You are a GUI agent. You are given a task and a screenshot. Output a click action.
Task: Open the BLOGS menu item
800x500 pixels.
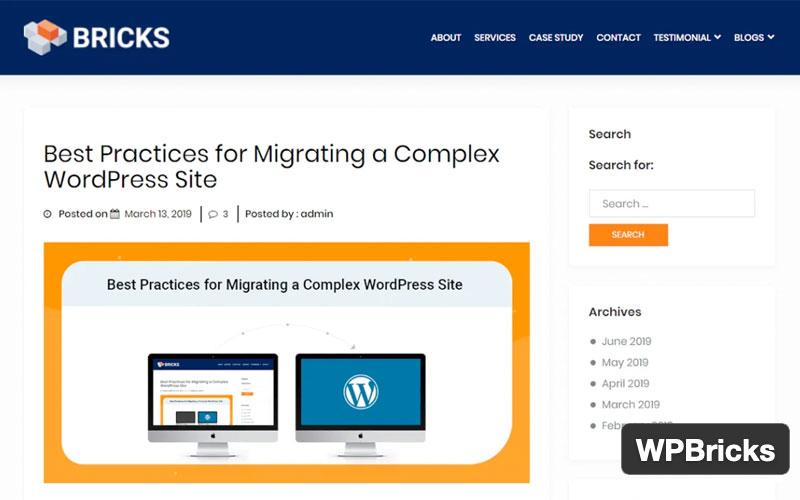point(748,38)
